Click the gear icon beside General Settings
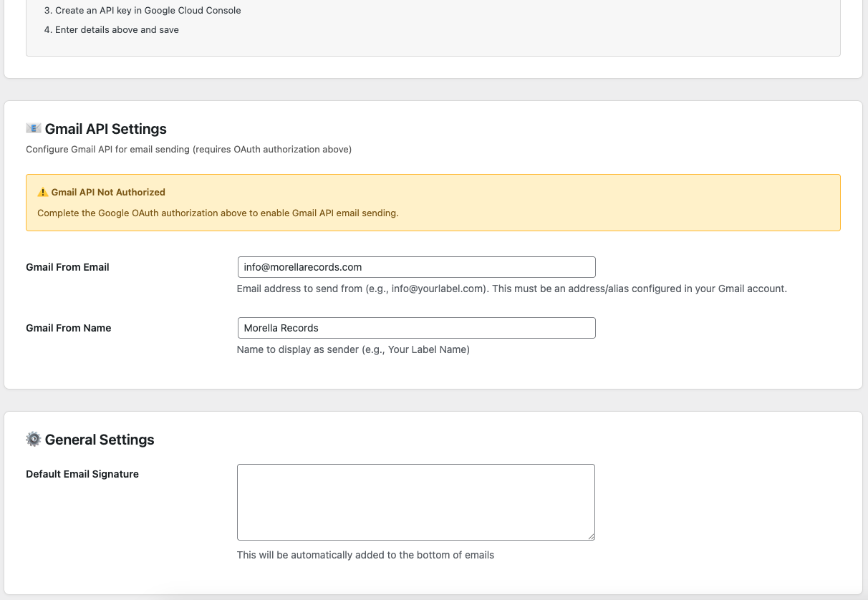 point(34,439)
